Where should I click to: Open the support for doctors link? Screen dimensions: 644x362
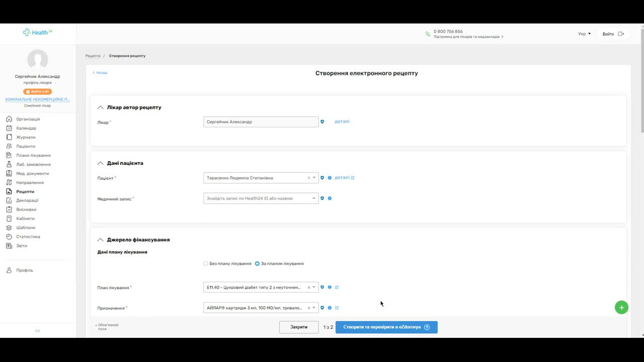[x=468, y=37]
